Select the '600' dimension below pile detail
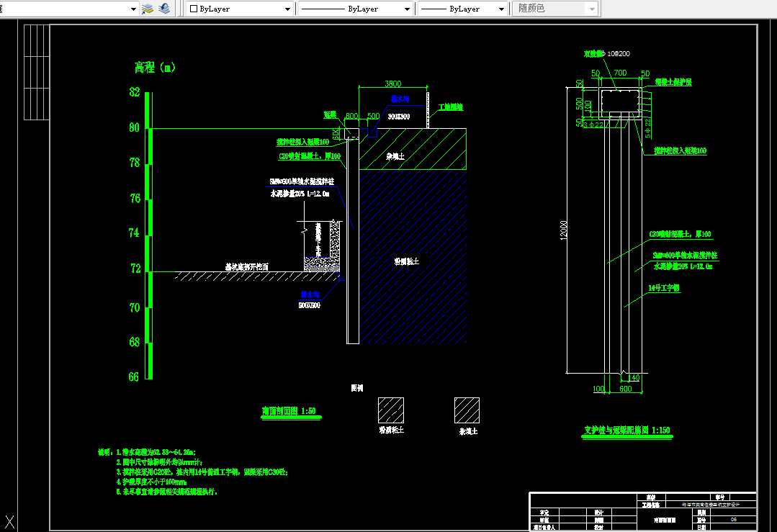Screen dimensions: 777x532 pos(625,389)
